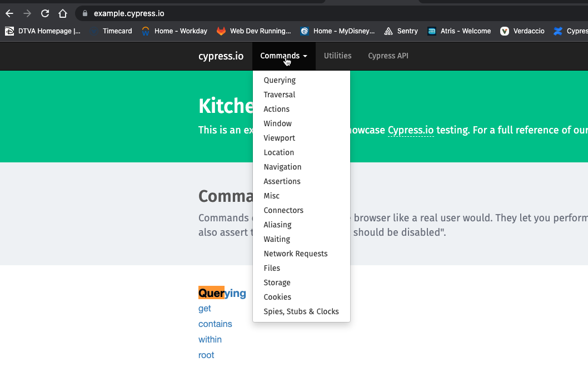Click the Home – MyDisney bookmark icon

[x=304, y=31]
